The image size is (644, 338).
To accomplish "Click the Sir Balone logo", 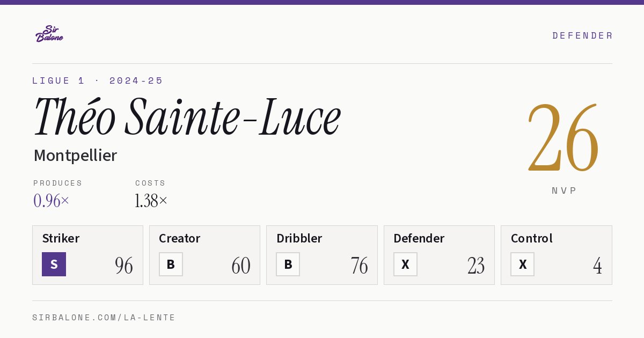I will (x=49, y=34).
